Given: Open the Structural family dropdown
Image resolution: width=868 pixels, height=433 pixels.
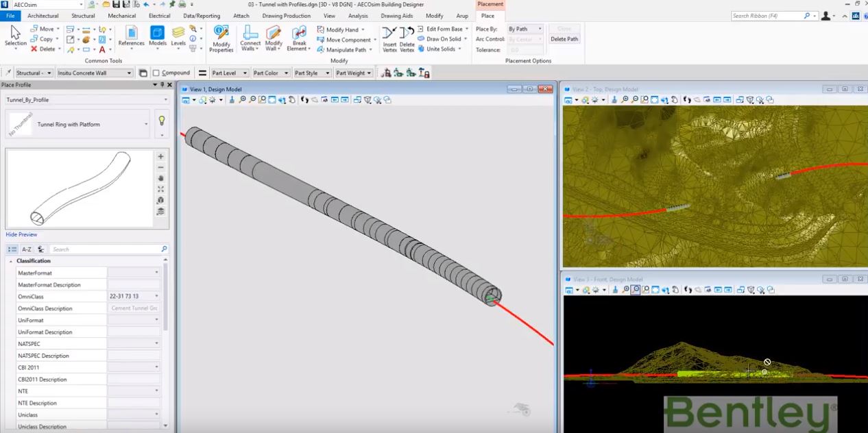Looking at the screenshot, I should coord(34,73).
